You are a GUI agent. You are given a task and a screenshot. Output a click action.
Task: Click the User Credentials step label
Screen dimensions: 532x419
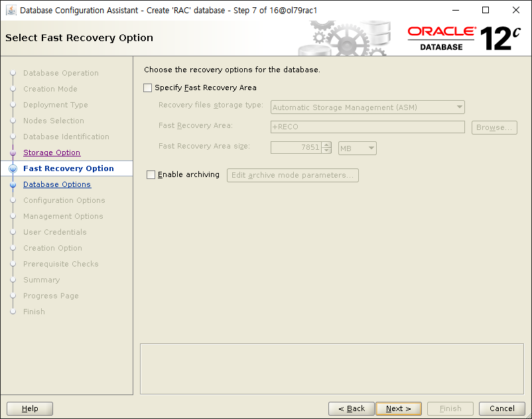coord(55,232)
